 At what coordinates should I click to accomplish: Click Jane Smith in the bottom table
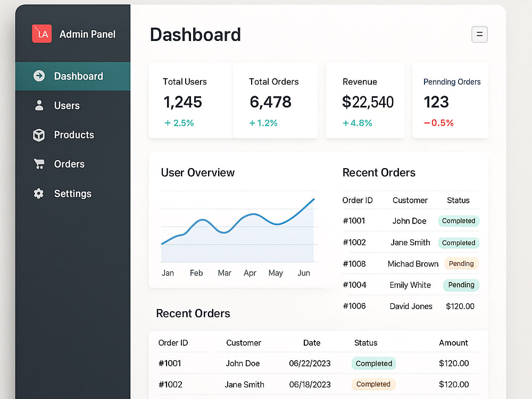tap(244, 385)
